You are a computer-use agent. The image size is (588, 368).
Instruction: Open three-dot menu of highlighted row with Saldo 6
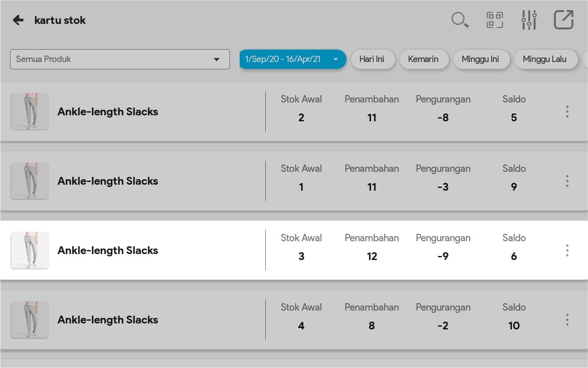pyautogui.click(x=567, y=250)
